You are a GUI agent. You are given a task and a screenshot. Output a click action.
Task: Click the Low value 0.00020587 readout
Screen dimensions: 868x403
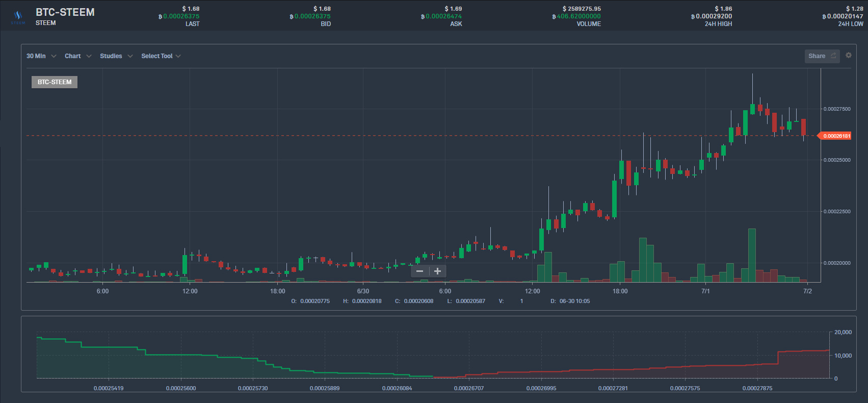pyautogui.click(x=470, y=301)
